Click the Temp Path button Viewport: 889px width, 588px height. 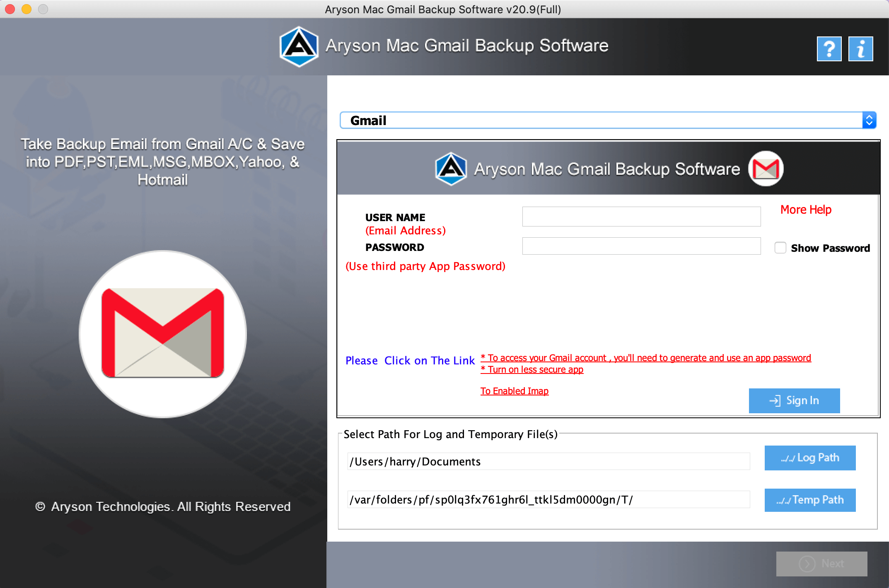click(810, 500)
